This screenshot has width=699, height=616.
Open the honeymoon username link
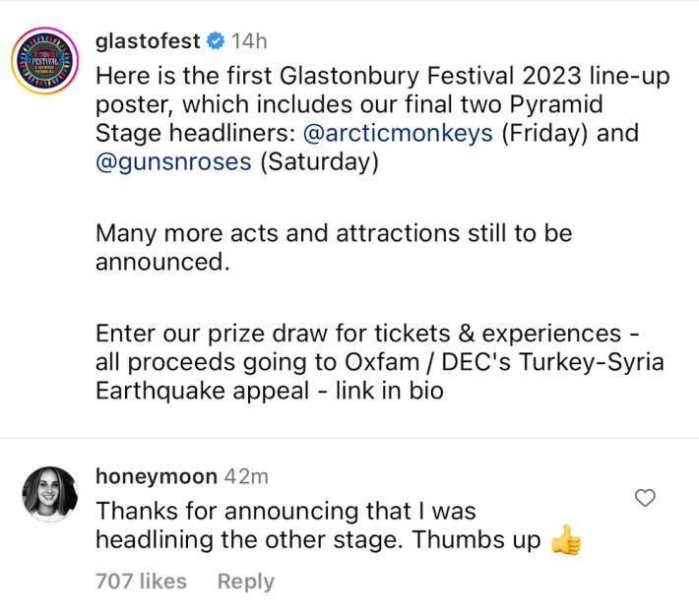157,476
